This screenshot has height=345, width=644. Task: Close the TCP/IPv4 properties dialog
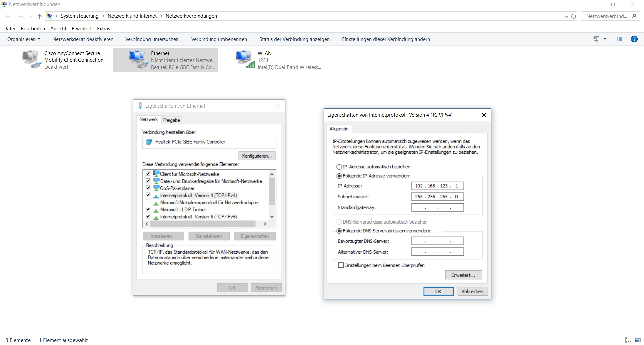click(x=484, y=115)
